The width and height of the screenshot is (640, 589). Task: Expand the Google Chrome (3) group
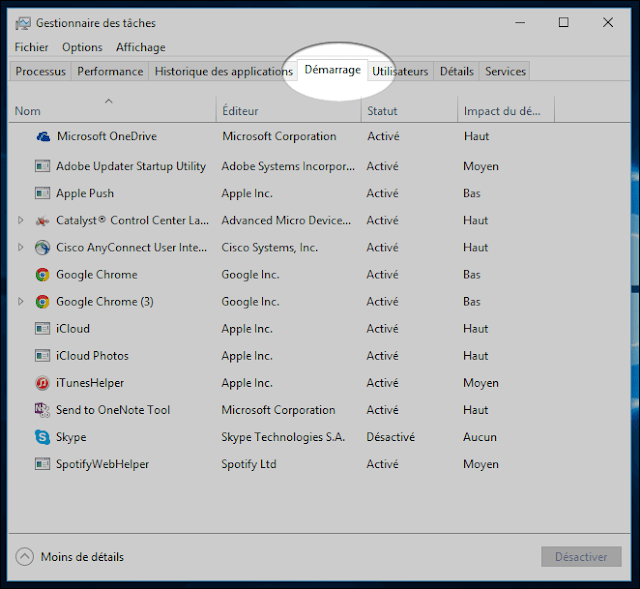tap(20, 302)
